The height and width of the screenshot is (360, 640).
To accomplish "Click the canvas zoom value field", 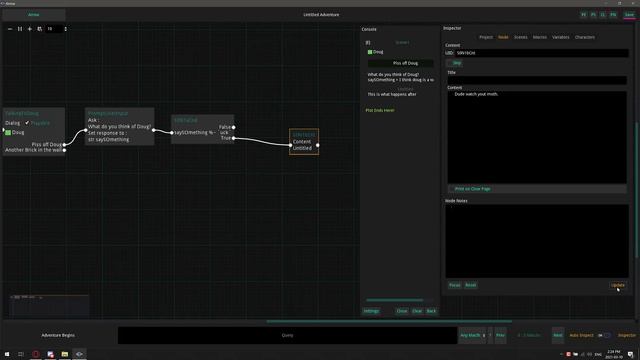I will pyautogui.click(x=54, y=29).
